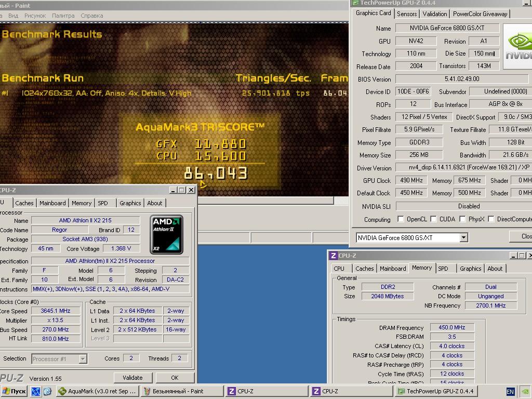
Task: Open the Memory tab in the CPU-Z processor window
Action: 82,203
